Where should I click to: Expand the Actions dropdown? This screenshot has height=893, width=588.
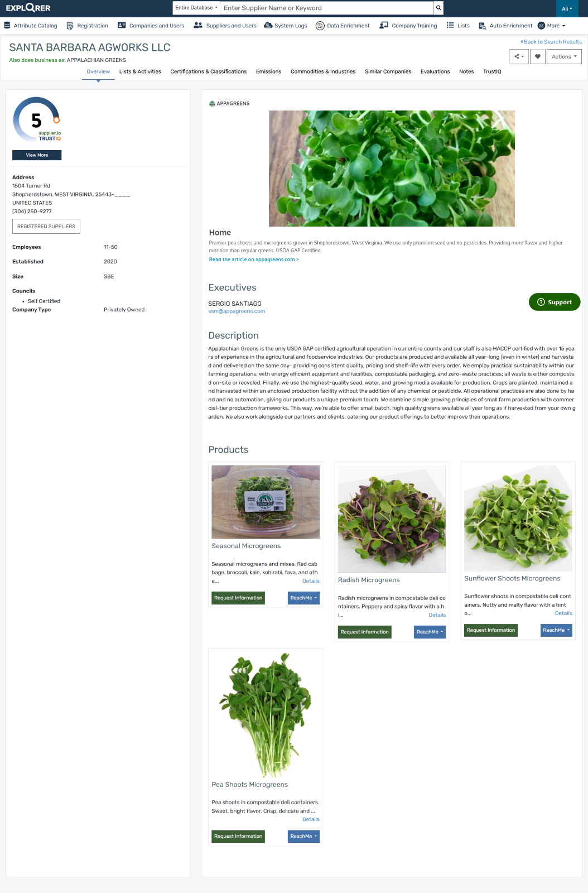(x=564, y=56)
